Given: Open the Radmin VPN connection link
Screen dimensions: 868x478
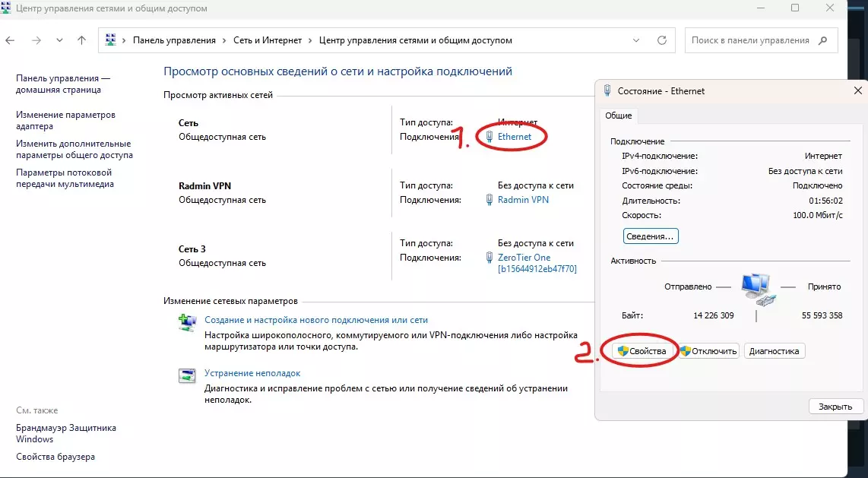Looking at the screenshot, I should tap(523, 200).
